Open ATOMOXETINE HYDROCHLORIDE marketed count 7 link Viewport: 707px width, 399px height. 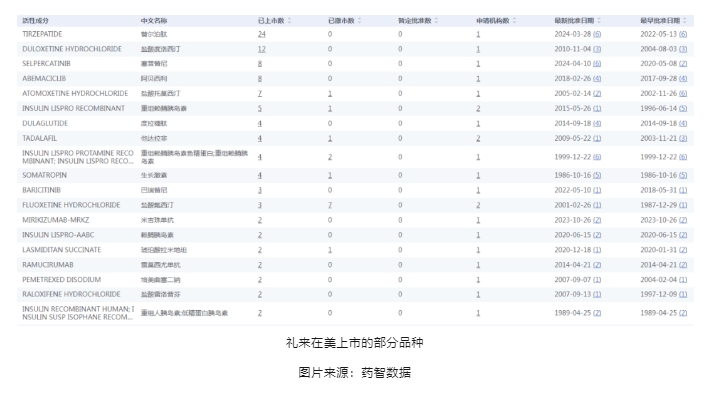tap(260, 94)
